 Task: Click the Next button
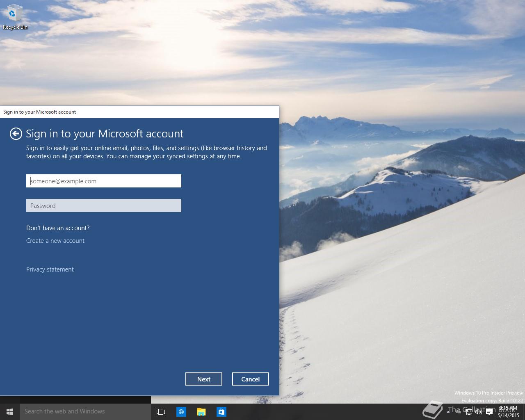(x=204, y=379)
